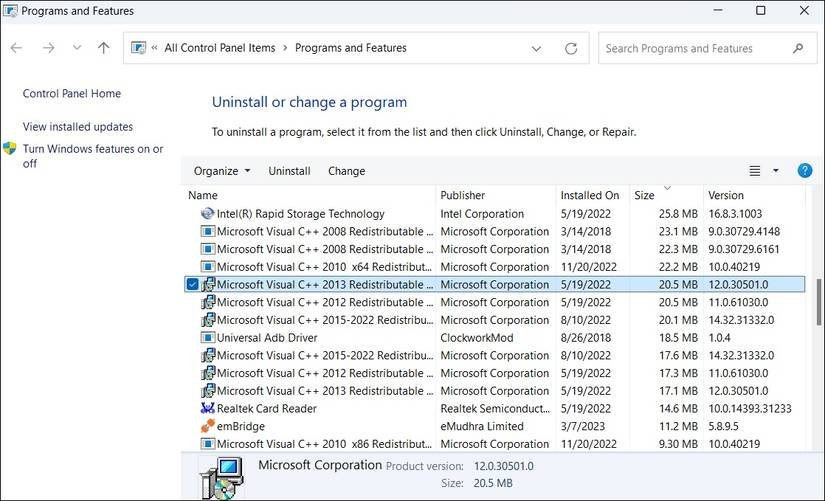Image resolution: width=825 pixels, height=501 pixels.
Task: Click the change view icon
Action: pos(755,171)
